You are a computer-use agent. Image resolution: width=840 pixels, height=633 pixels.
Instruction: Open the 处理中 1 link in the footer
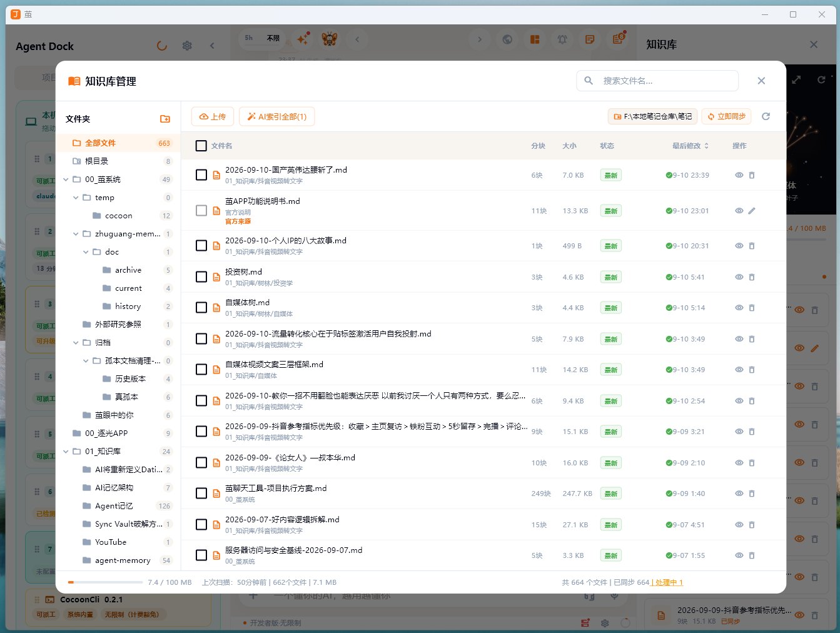coord(669,582)
